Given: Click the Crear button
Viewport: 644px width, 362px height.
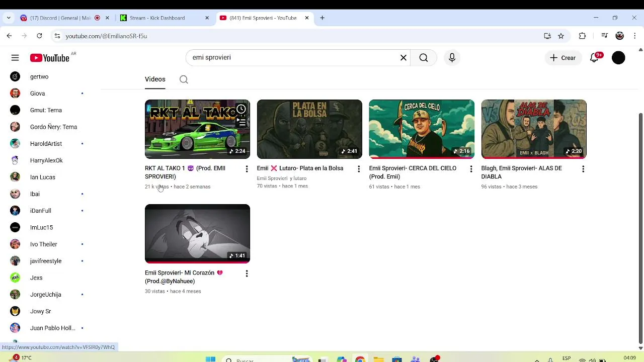Looking at the screenshot, I should tap(563, 58).
